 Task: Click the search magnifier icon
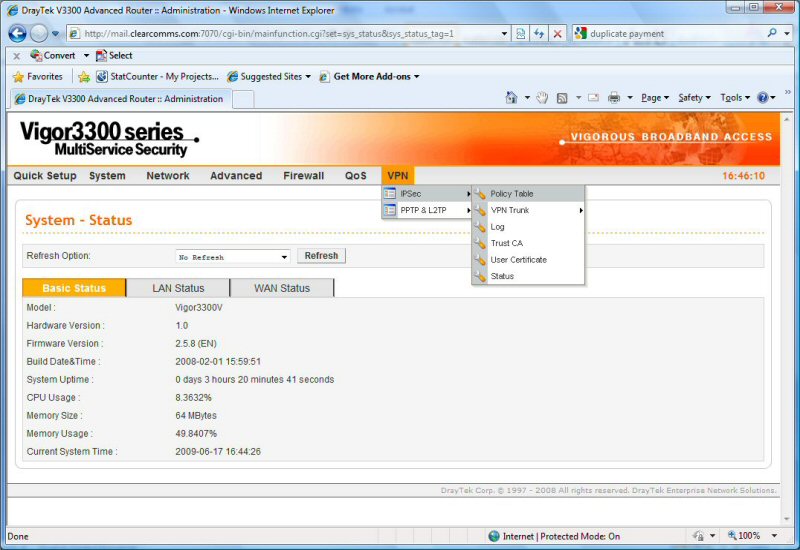[772, 33]
